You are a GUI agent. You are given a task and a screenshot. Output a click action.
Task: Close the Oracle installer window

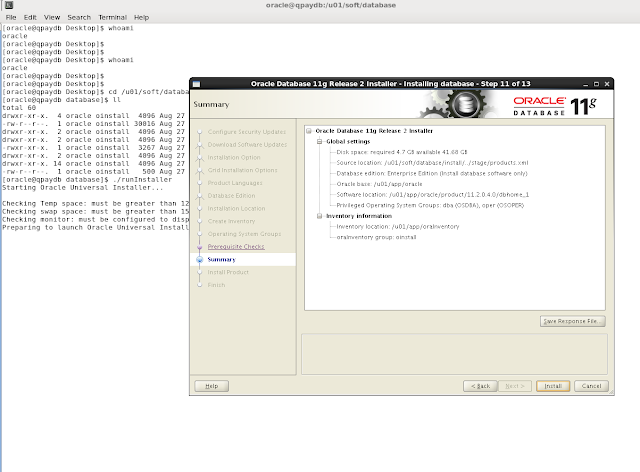tap(607, 84)
